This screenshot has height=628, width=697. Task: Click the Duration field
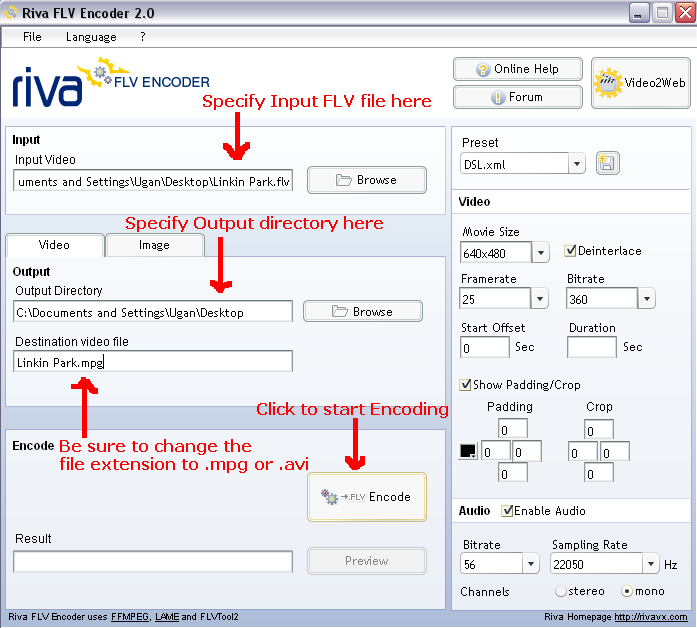[x=592, y=347]
